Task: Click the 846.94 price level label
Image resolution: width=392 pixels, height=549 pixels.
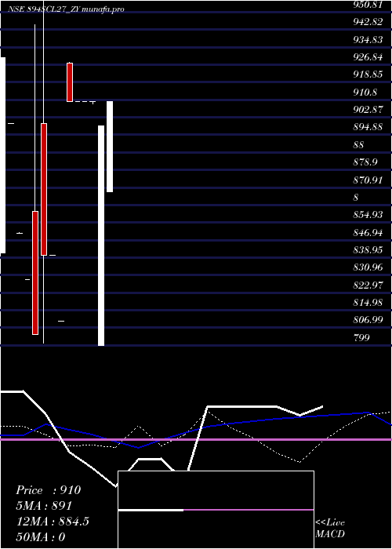Action: (x=368, y=232)
